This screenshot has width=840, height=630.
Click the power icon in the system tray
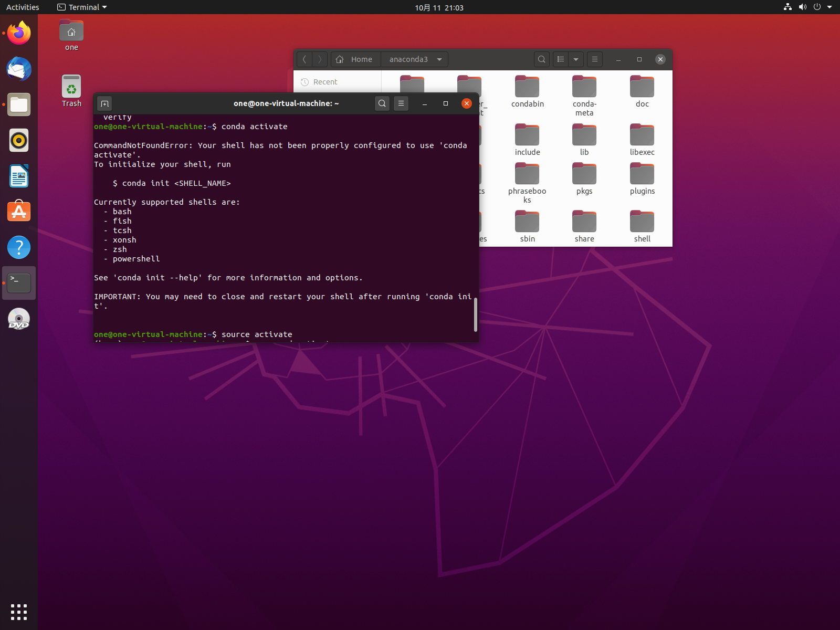(x=816, y=7)
